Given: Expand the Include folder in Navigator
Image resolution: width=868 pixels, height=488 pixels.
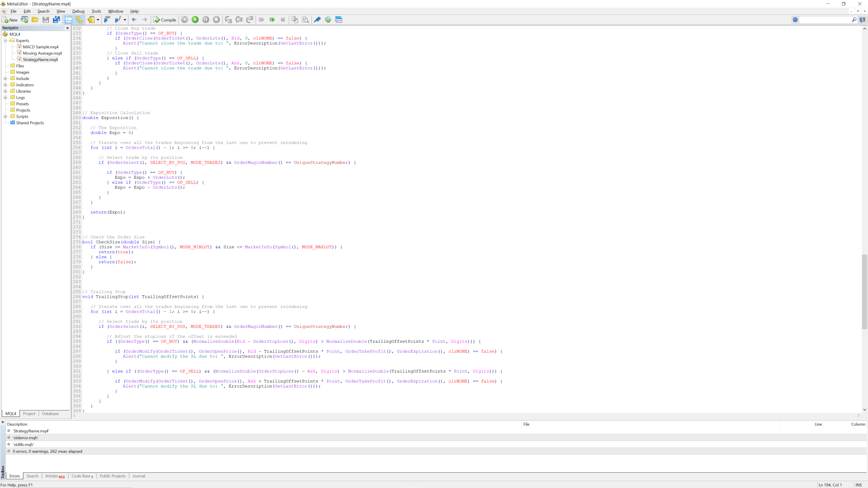Looking at the screenshot, I should click(x=6, y=79).
